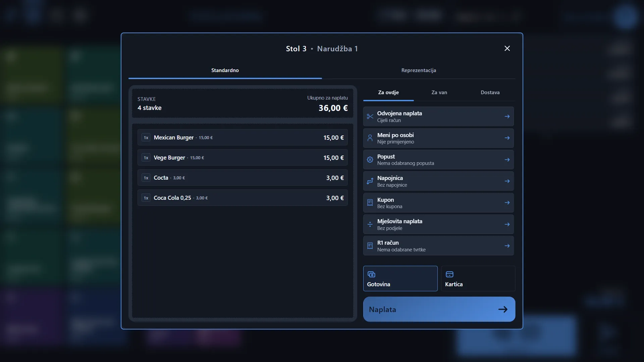Click the cash icon above Gotovina
This screenshot has width=644, height=362.
[x=371, y=275]
